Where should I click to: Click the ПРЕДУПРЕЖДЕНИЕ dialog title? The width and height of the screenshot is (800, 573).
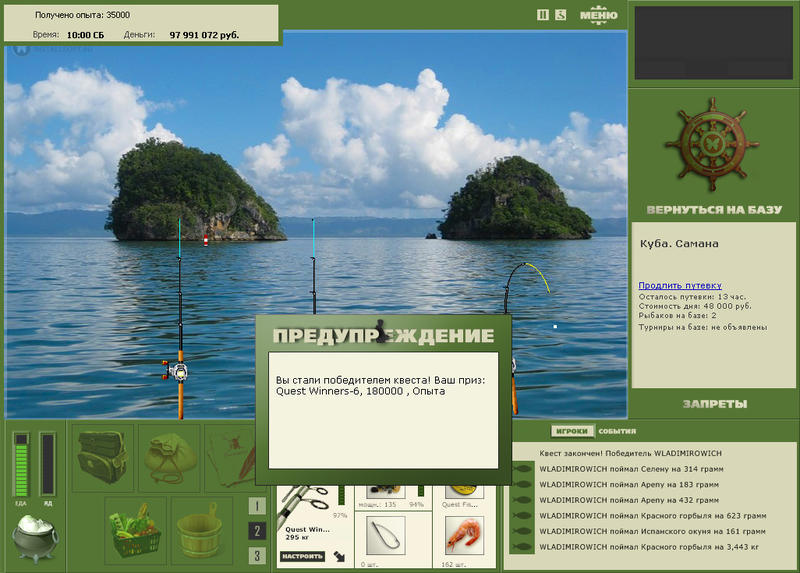click(383, 335)
